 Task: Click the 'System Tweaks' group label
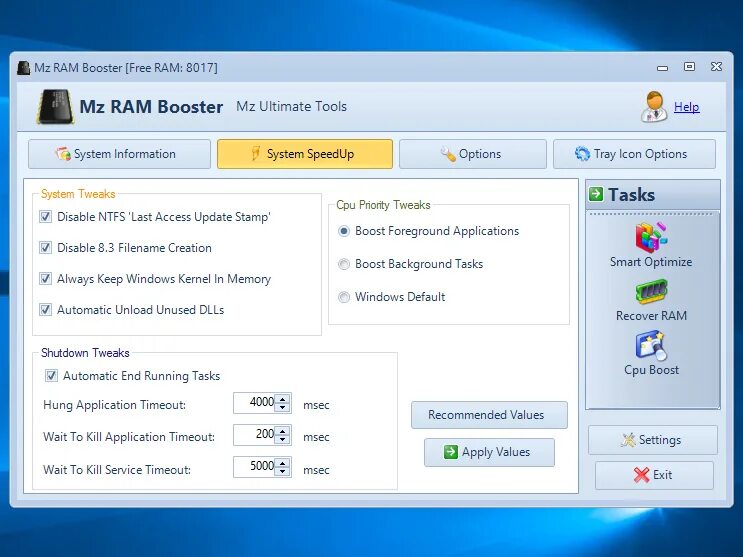[78, 194]
